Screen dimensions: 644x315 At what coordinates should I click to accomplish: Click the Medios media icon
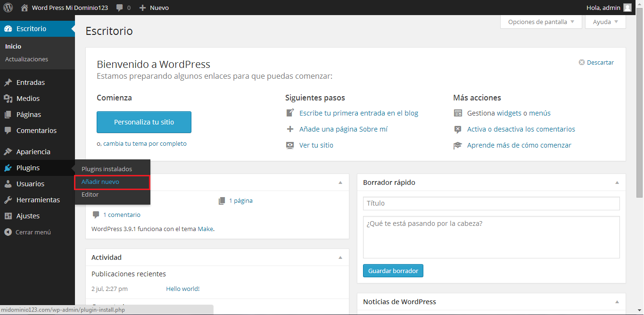point(8,99)
